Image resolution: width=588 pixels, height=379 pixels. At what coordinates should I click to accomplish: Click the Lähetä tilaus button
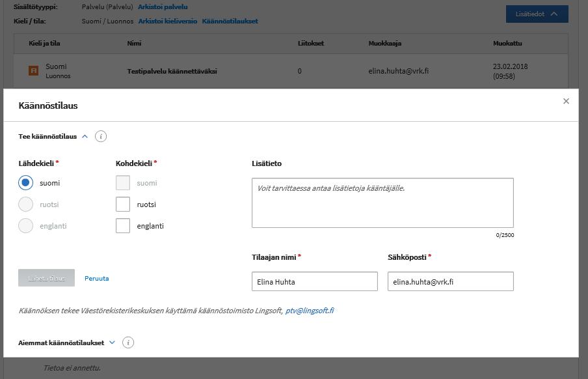point(46,278)
